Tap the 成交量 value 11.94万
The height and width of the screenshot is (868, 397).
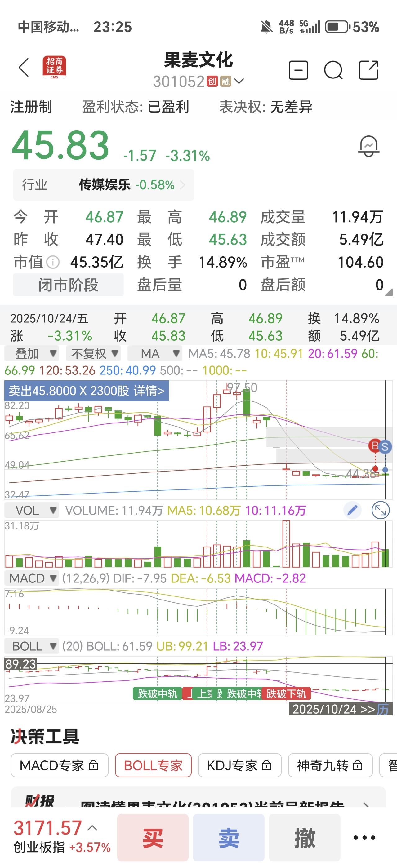coord(358,217)
